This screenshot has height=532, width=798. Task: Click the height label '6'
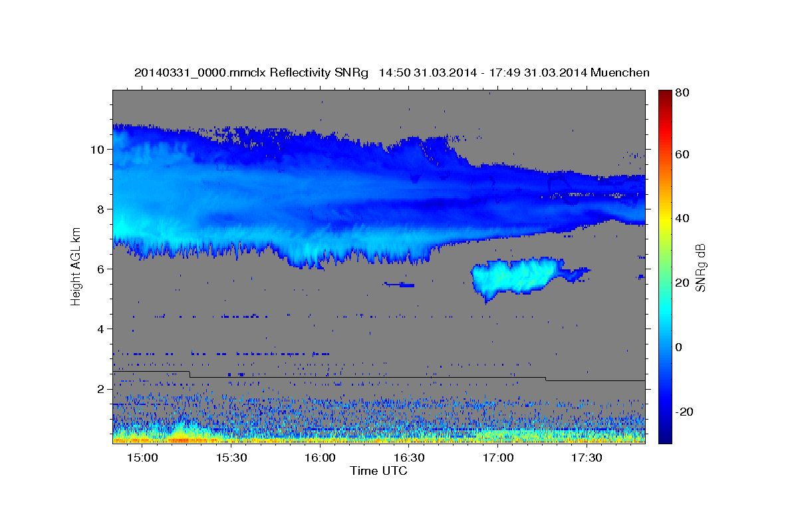pos(102,269)
